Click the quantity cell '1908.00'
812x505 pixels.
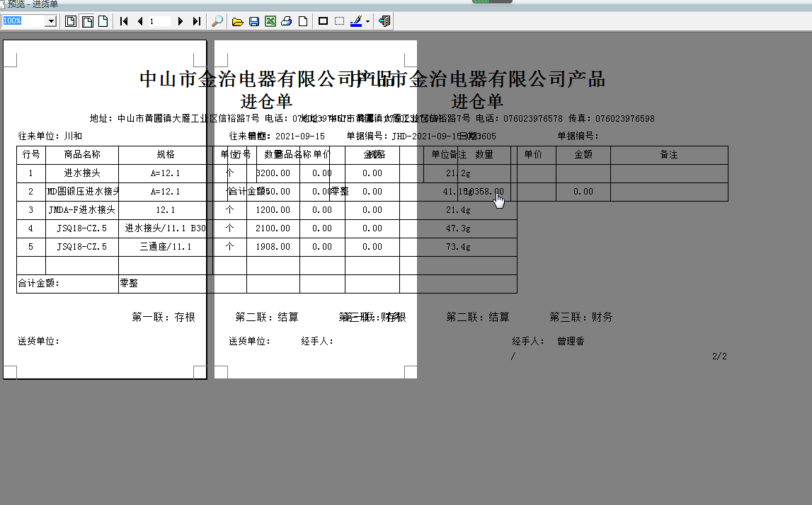(273, 246)
